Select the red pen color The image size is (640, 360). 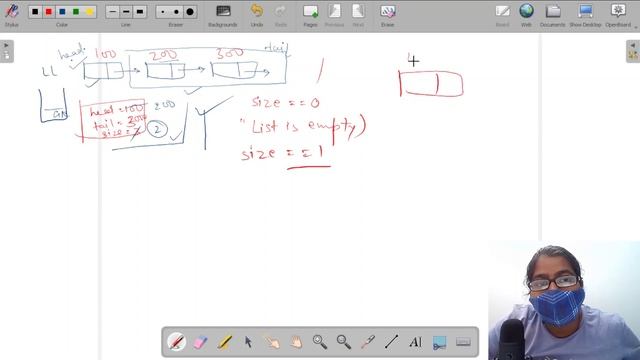tap(49, 12)
